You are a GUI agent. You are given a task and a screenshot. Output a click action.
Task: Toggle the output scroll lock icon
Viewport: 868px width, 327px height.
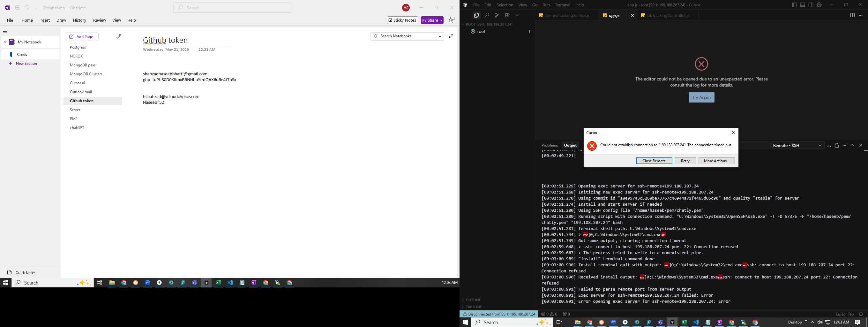(x=837, y=145)
